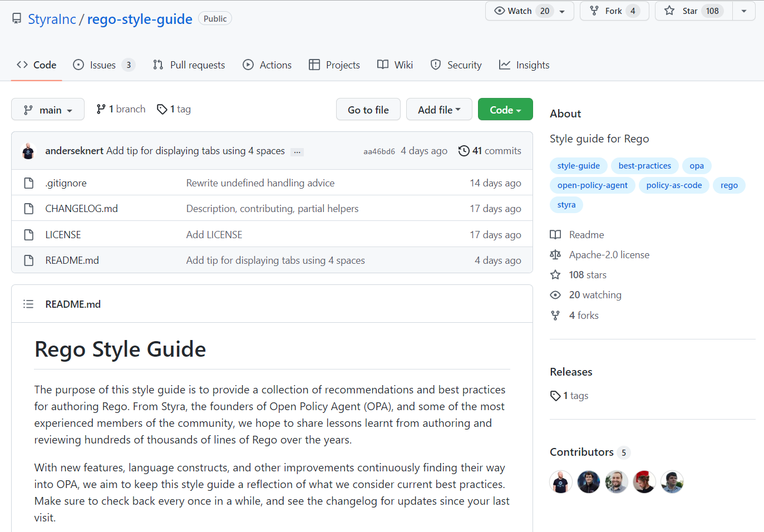Select the policy-as-code topic tag
Viewport: 764px width, 532px height.
tap(674, 185)
